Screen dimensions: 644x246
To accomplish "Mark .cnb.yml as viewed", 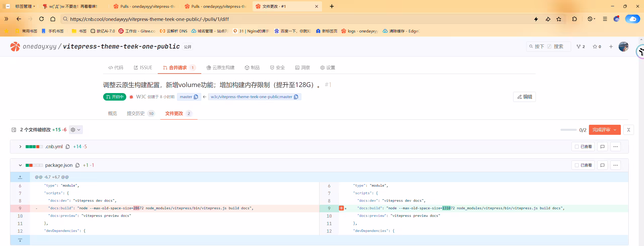I will [583, 147].
